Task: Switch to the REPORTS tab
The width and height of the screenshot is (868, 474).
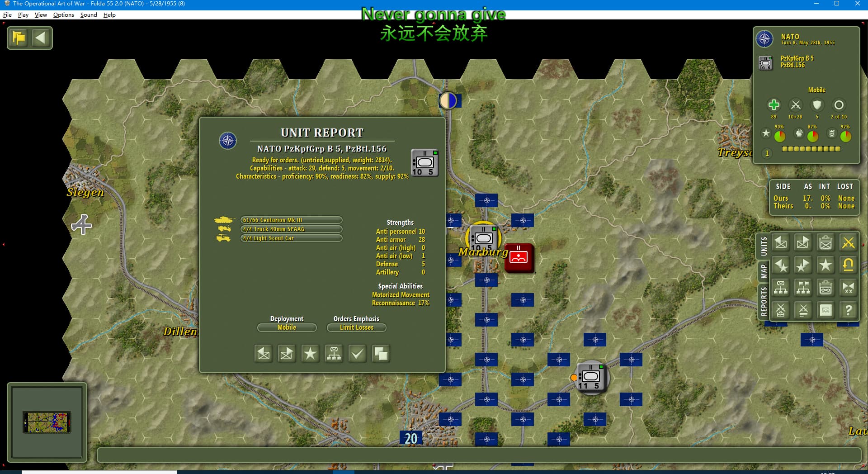Action: 764,301
